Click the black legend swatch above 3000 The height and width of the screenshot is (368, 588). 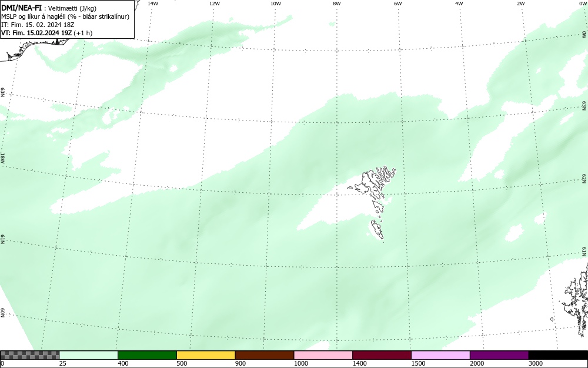coord(558,355)
